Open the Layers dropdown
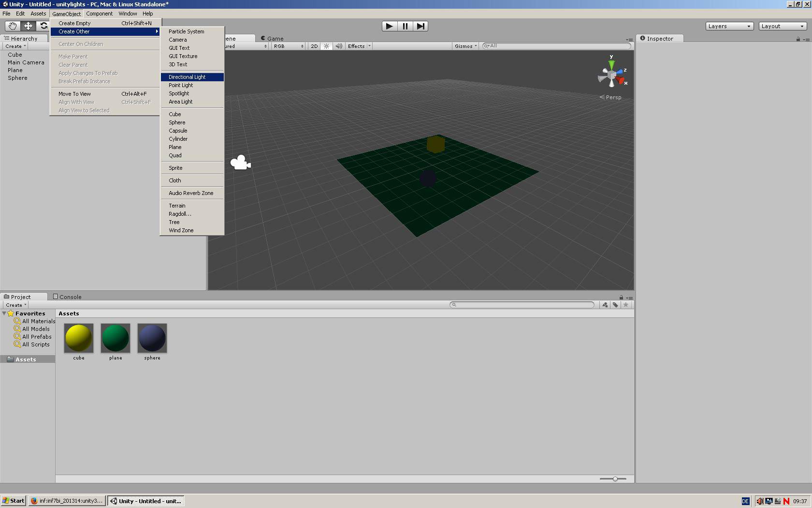Image resolution: width=812 pixels, height=508 pixels. tap(729, 26)
